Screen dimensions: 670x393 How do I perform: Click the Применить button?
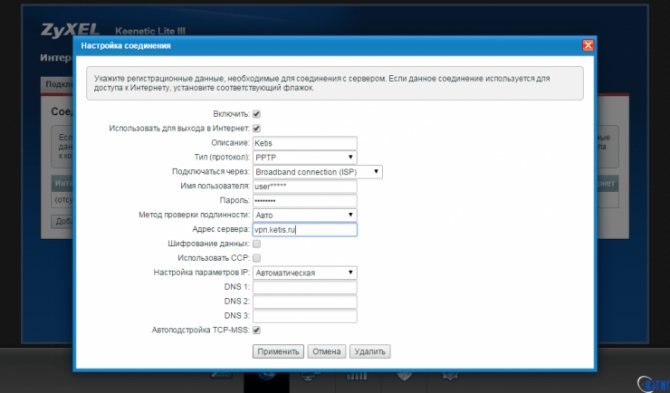click(x=278, y=352)
